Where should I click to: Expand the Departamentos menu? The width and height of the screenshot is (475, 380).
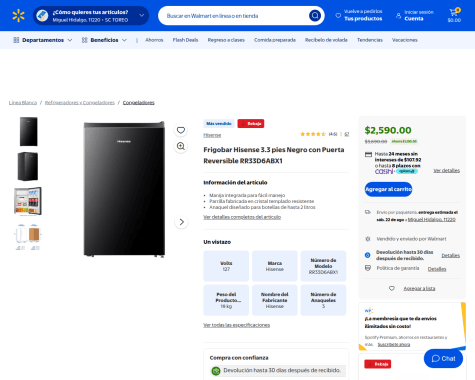click(x=42, y=40)
